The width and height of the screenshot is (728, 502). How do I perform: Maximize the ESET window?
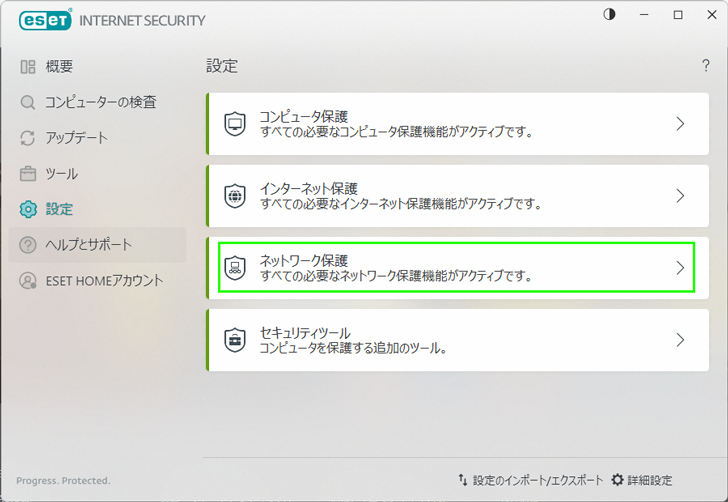[678, 15]
